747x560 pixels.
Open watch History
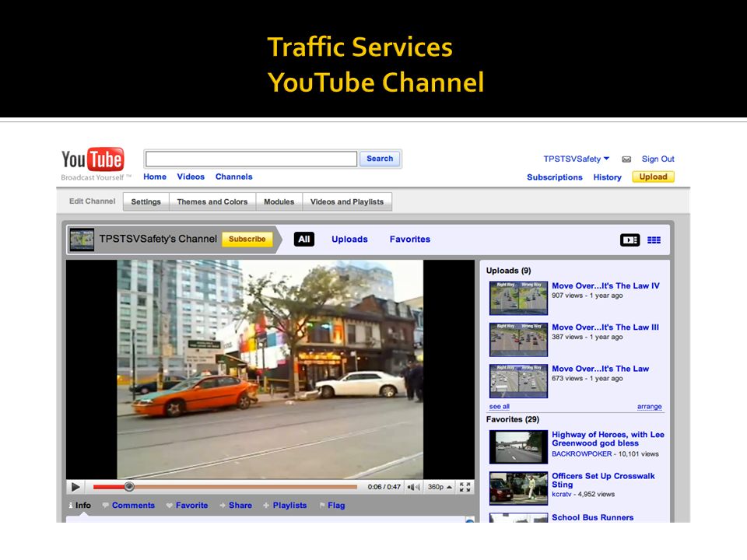[x=608, y=177]
